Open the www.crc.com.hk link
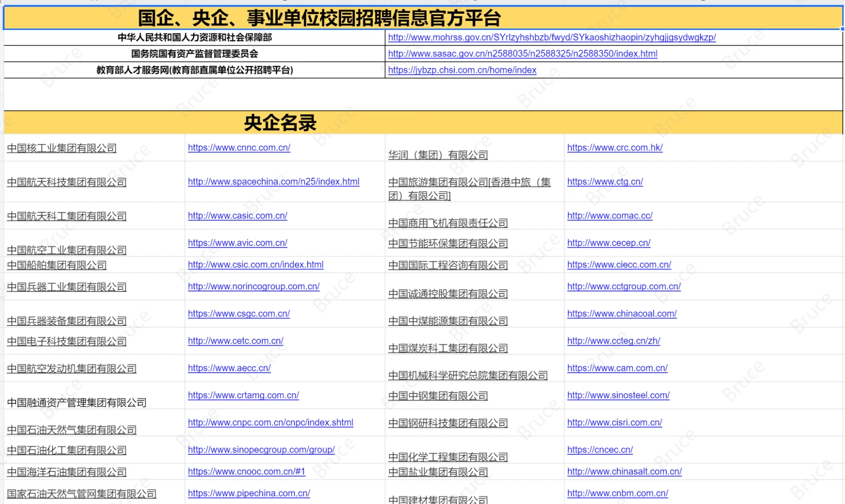This screenshot has height=504, width=845. pos(615,147)
